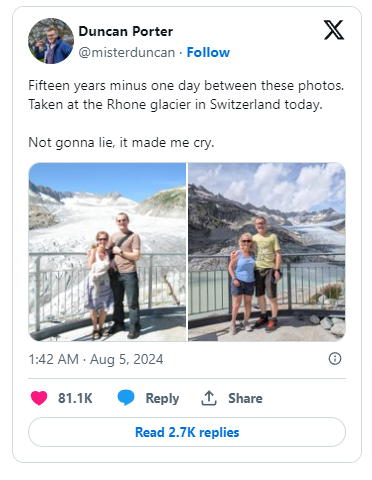
Task: Click the blue speech bubble reply icon
Action: coord(126,398)
